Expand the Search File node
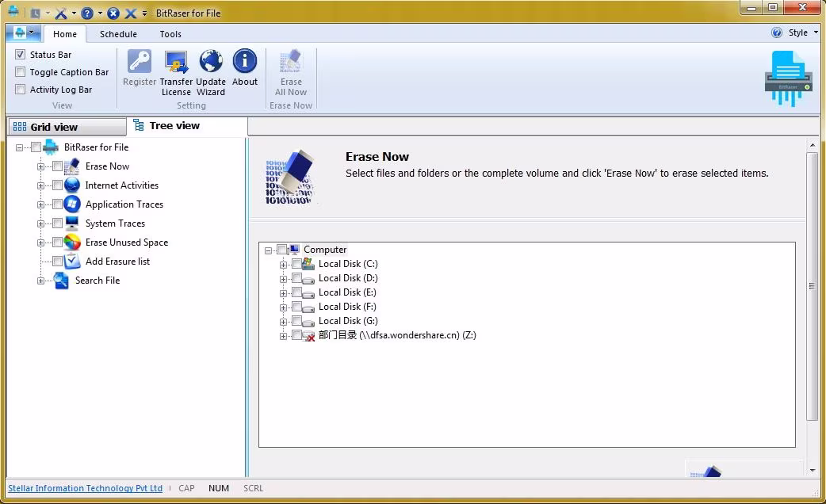The image size is (826, 504). tap(40, 281)
